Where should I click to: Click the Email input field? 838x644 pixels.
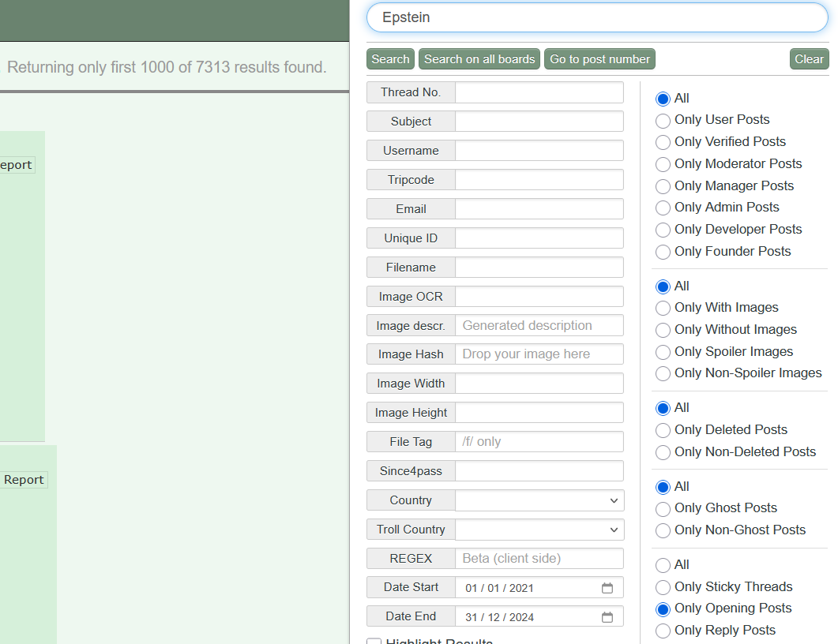pos(539,209)
